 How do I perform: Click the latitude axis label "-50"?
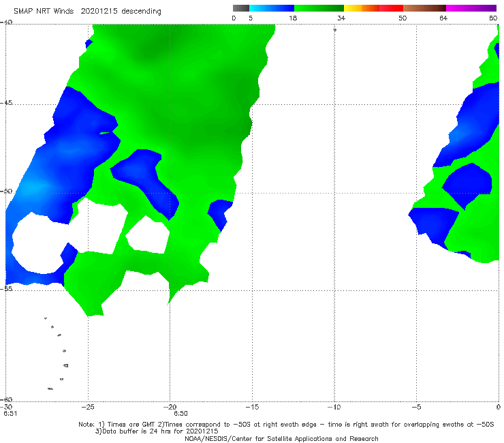[6, 192]
